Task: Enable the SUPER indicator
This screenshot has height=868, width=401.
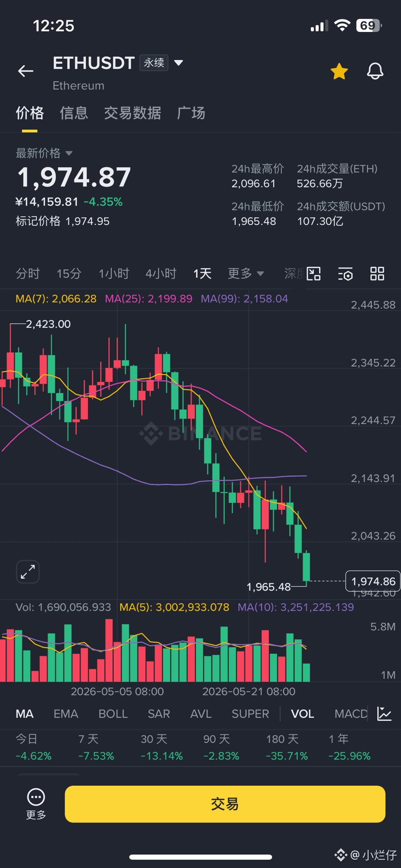Action: tap(250, 714)
